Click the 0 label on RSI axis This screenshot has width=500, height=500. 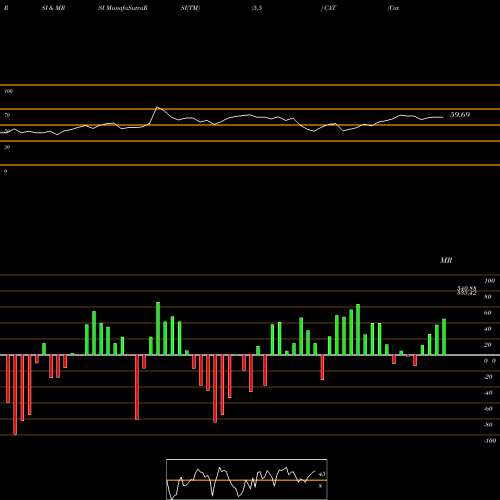point(5,171)
